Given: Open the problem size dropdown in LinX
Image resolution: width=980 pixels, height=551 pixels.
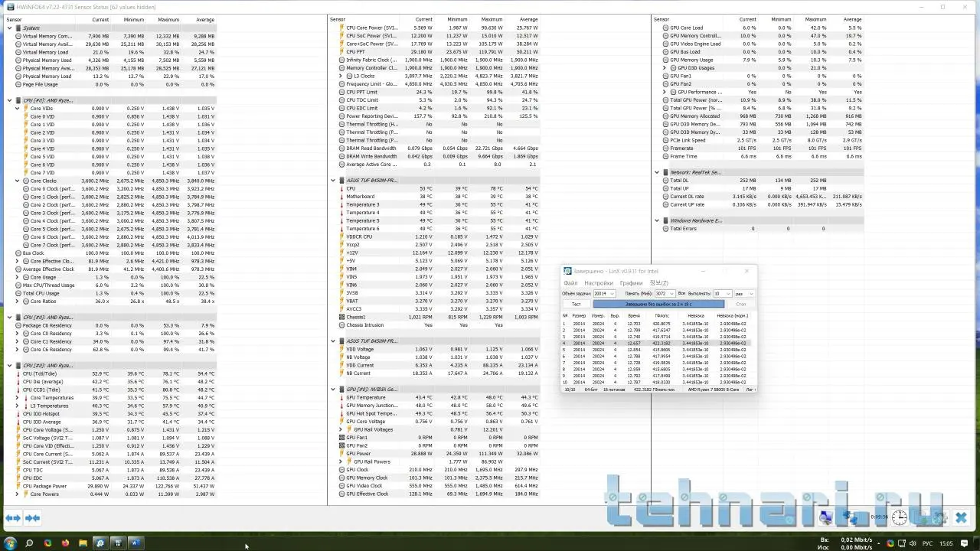Looking at the screenshot, I should 612,294.
